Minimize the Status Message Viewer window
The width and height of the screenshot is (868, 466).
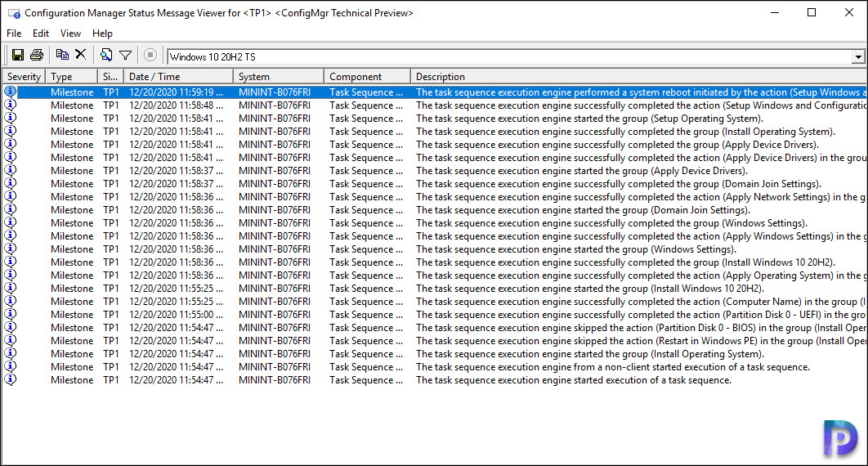[775, 13]
